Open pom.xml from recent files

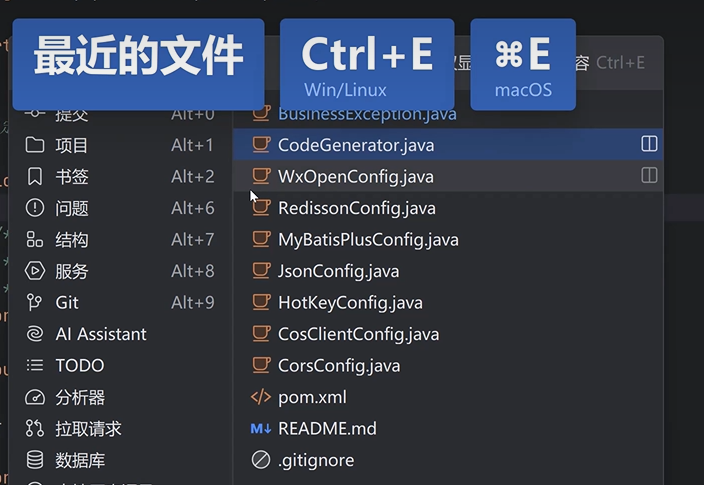(448, 397)
